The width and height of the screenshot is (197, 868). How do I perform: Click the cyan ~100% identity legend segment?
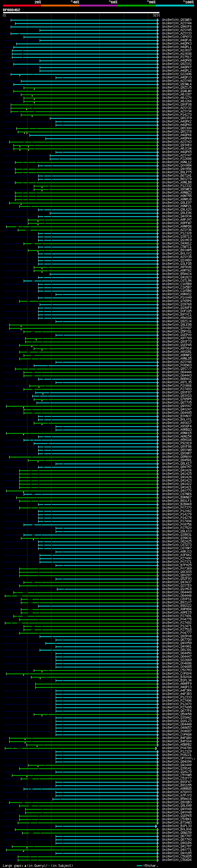175,6
